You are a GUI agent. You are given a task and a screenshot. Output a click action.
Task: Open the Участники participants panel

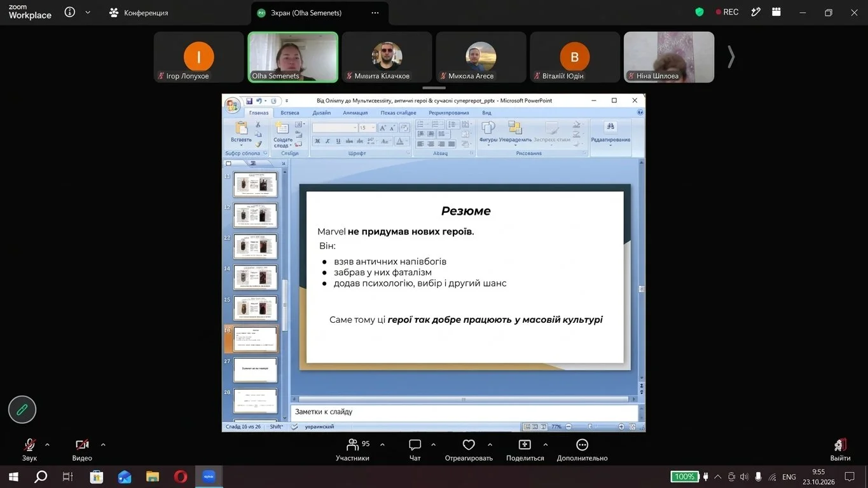pos(353,449)
